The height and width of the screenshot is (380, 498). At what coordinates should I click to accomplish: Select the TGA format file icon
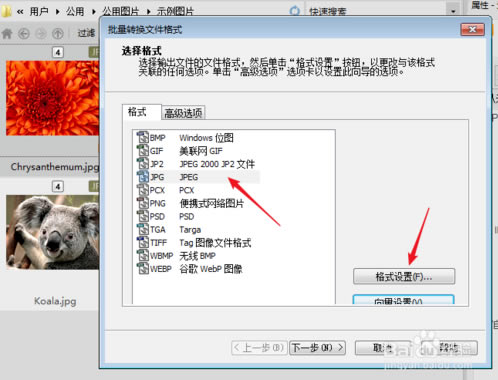pos(143,229)
